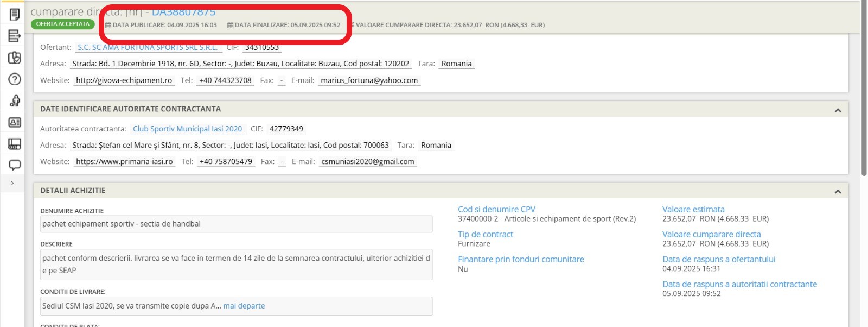The image size is (868, 327).
Task: Click the givova-echipament.ro website address
Action: click(124, 80)
